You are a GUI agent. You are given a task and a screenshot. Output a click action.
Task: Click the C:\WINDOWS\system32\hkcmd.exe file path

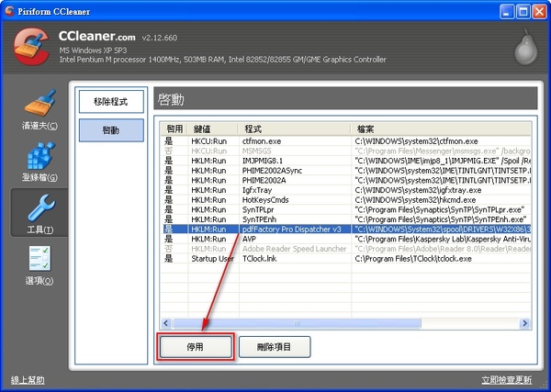click(415, 200)
